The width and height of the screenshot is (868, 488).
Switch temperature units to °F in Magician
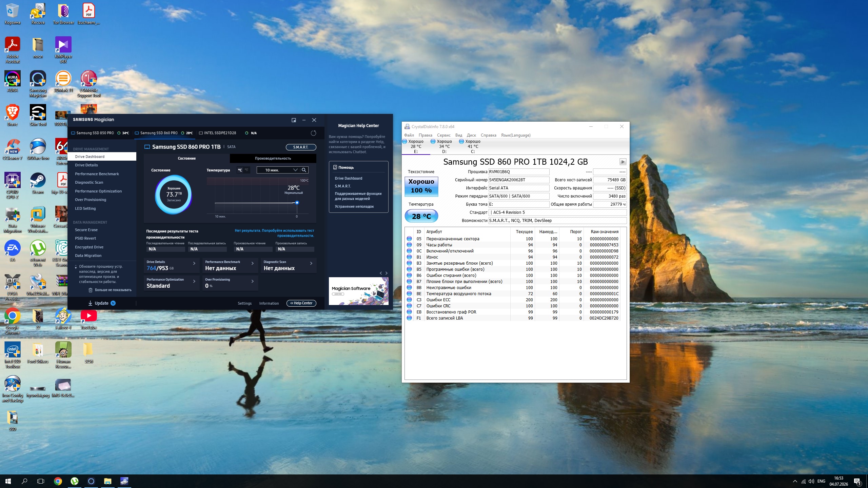(x=246, y=170)
